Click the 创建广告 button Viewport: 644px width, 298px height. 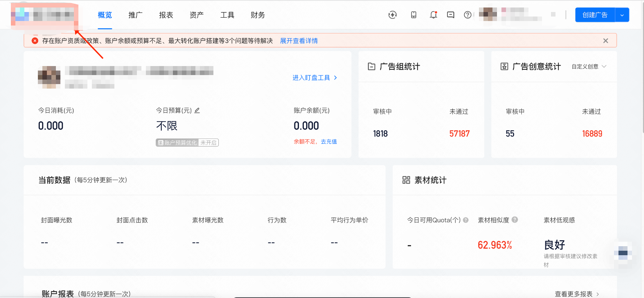pos(595,15)
